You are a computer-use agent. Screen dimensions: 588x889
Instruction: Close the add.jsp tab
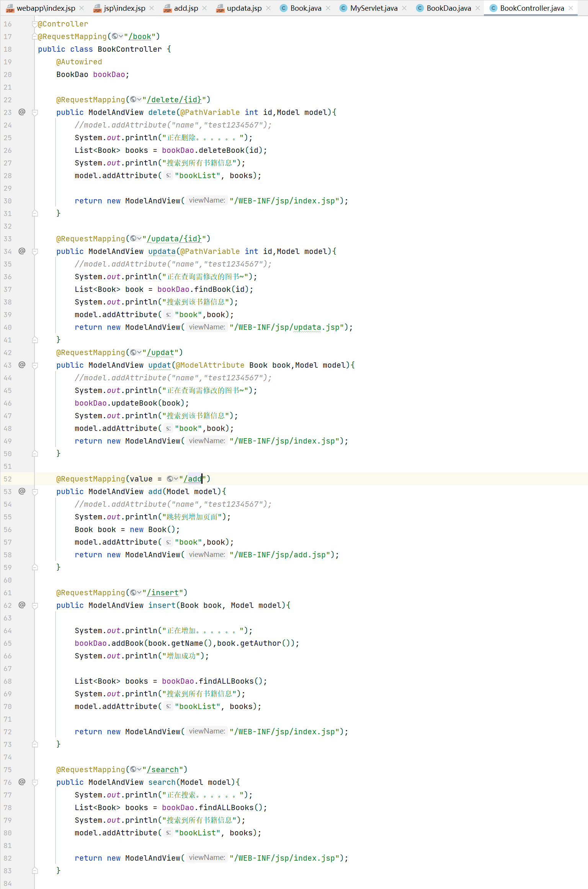(204, 8)
